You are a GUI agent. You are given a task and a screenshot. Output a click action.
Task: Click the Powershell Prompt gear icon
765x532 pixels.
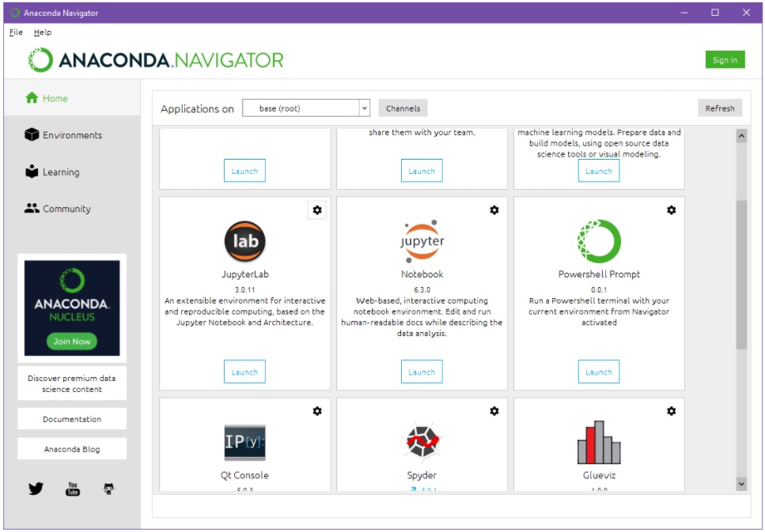pos(672,209)
